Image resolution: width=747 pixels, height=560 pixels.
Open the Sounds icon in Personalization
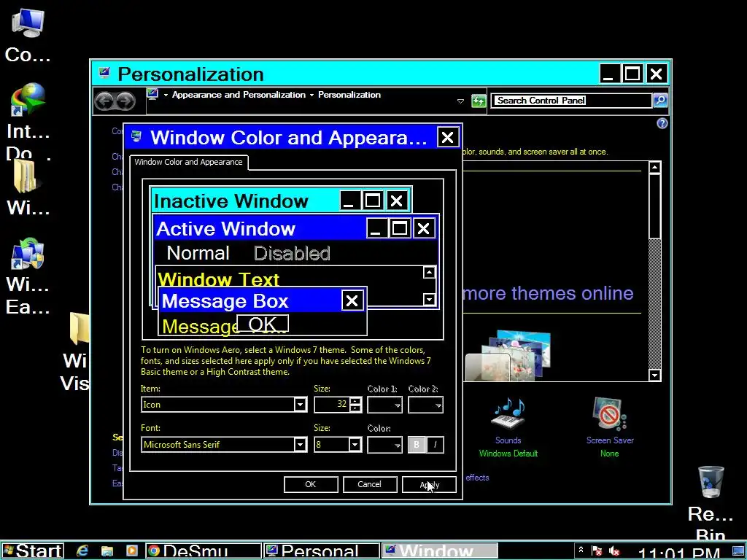click(508, 413)
